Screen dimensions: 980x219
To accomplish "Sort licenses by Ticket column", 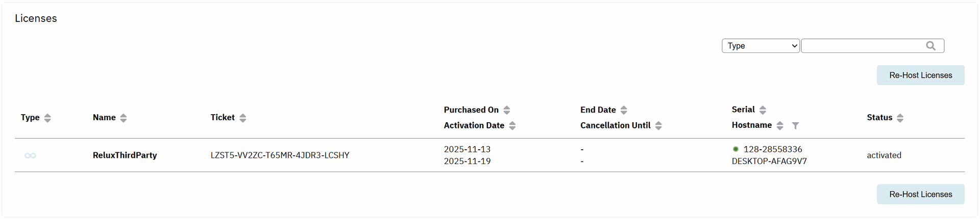I will (242, 118).
